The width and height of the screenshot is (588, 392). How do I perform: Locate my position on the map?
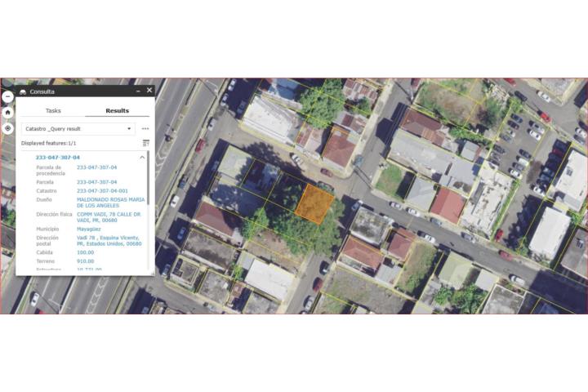coord(7,128)
